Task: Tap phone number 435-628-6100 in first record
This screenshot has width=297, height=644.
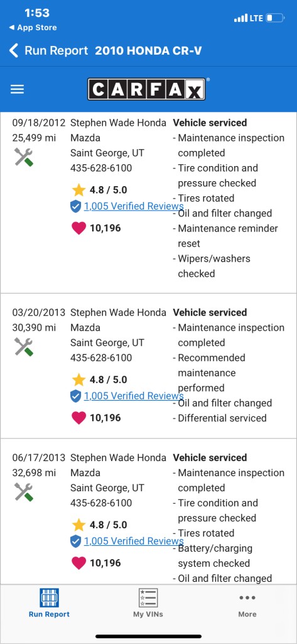Action: [x=101, y=168]
